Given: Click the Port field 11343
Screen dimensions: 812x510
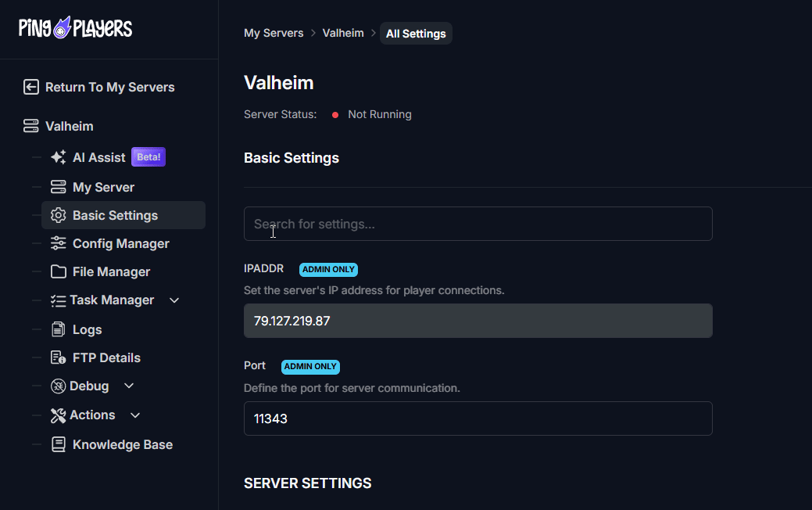Looking at the screenshot, I should [478, 418].
